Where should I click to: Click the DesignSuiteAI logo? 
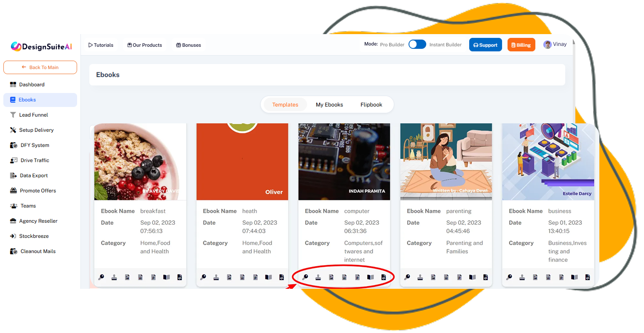click(41, 46)
